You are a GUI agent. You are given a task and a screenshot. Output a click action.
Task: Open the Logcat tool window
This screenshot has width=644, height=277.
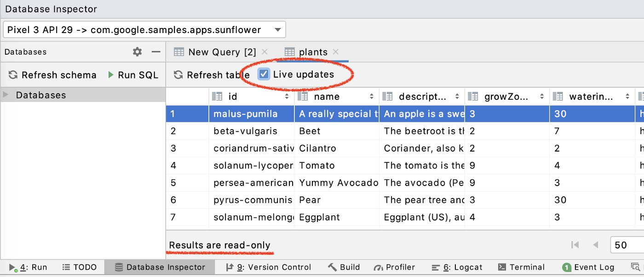pyautogui.click(x=457, y=267)
